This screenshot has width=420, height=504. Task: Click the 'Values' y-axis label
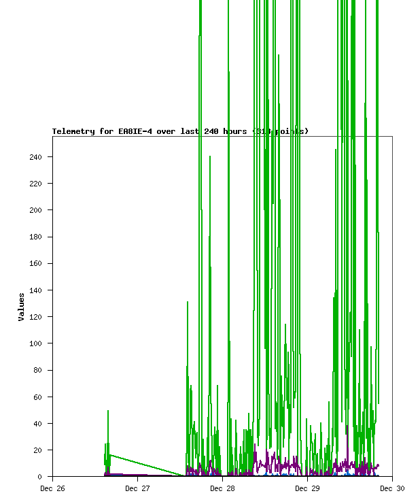tap(21, 307)
